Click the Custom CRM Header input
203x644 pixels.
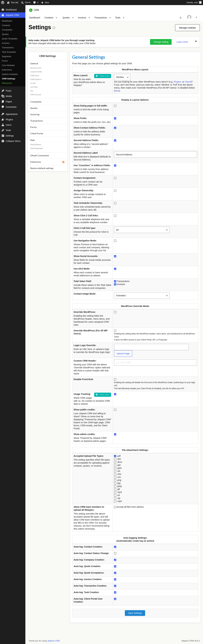coord(155,362)
